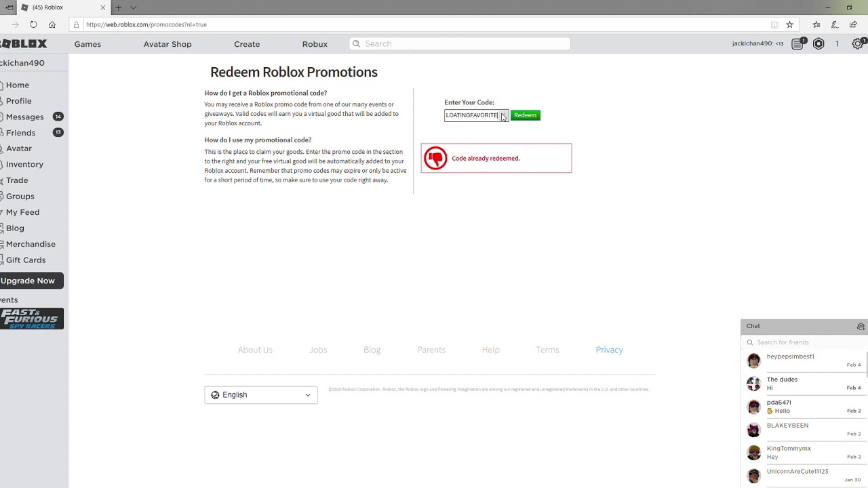Image resolution: width=868 pixels, height=488 pixels.
Task: Click the add notes pen icon
Action: [x=835, y=24]
